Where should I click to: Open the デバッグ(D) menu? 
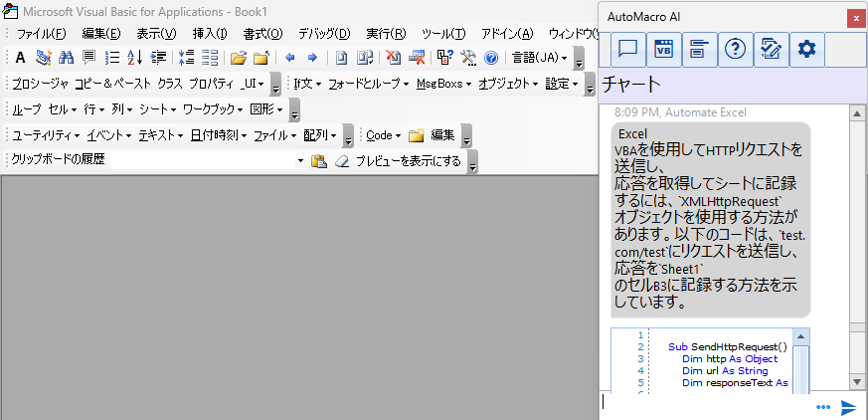tap(324, 33)
